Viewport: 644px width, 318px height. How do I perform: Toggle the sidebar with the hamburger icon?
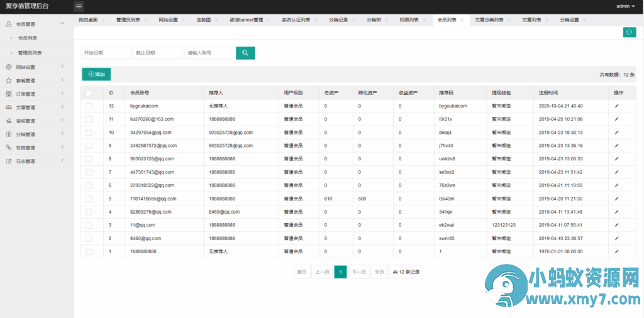(79, 6)
